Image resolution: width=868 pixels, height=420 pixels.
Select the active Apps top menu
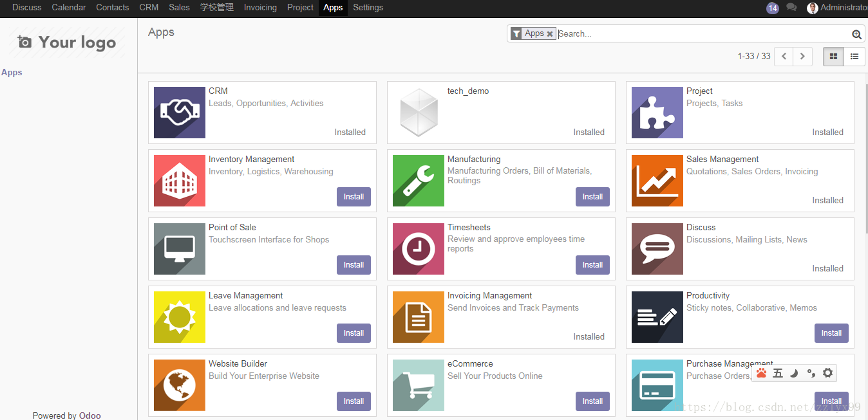(333, 8)
